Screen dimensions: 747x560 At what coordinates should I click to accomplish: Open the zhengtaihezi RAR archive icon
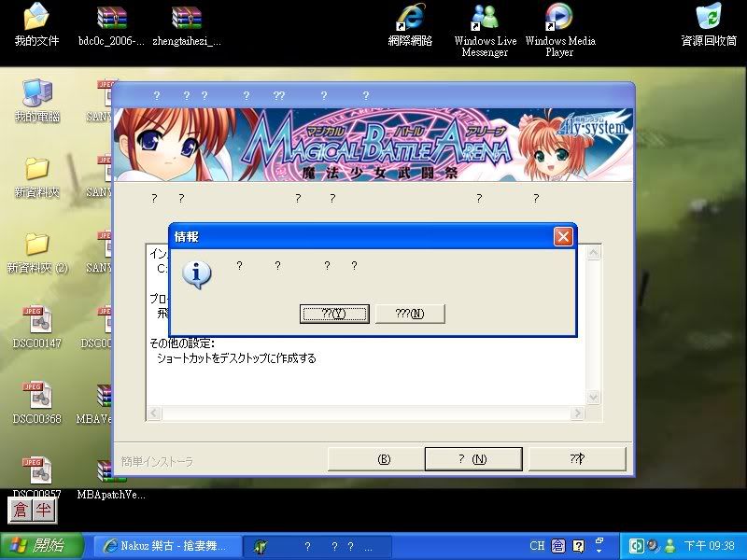pos(187,25)
